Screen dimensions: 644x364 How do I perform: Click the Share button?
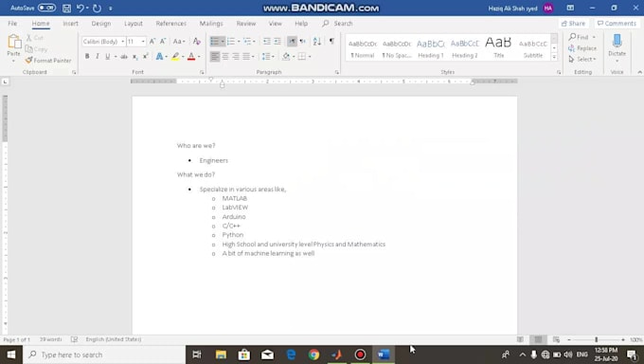click(573, 24)
